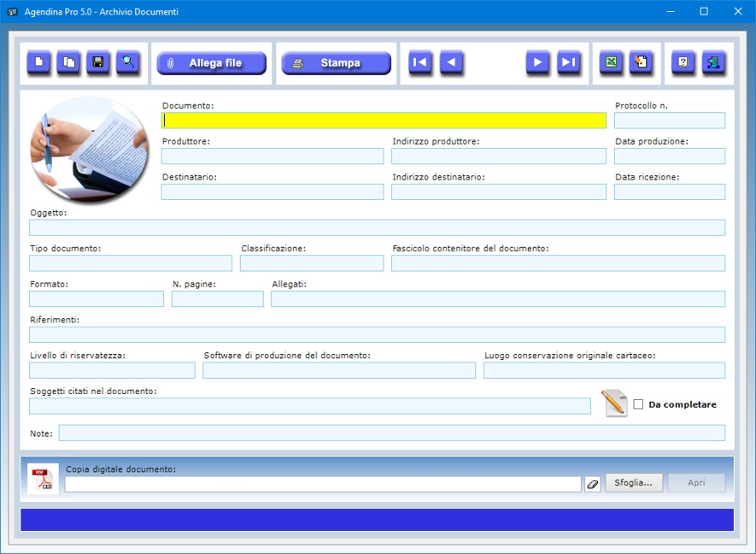
Task: Click the Allega file button
Action: coord(212,63)
